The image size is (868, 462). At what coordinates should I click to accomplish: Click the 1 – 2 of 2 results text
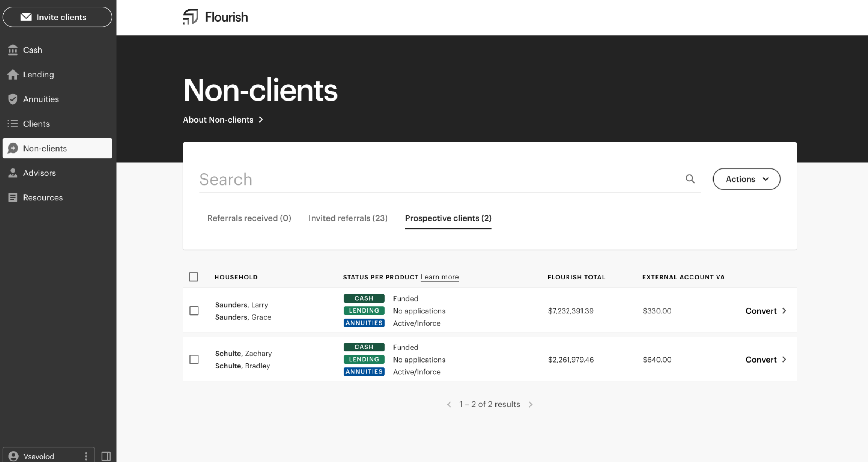(x=489, y=404)
